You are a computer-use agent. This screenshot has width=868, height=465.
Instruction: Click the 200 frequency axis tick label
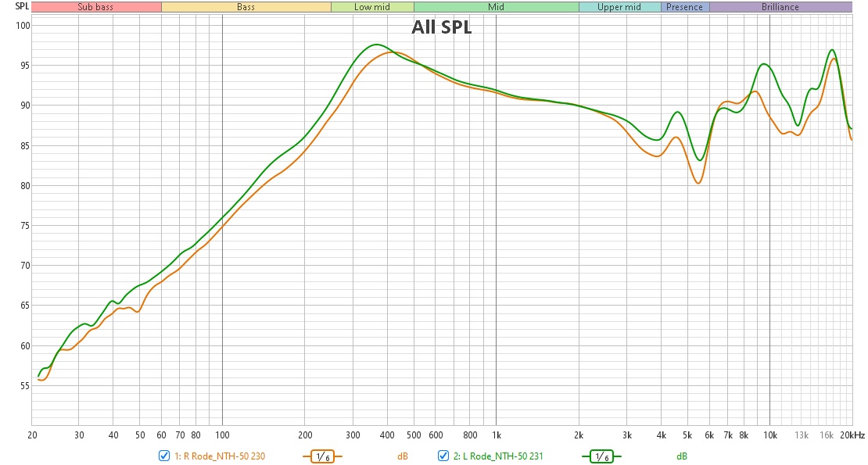(305, 435)
